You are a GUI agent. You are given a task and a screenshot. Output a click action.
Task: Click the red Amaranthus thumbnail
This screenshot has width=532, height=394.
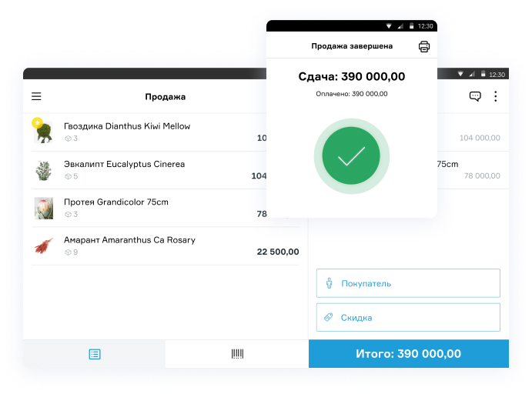coord(44,246)
